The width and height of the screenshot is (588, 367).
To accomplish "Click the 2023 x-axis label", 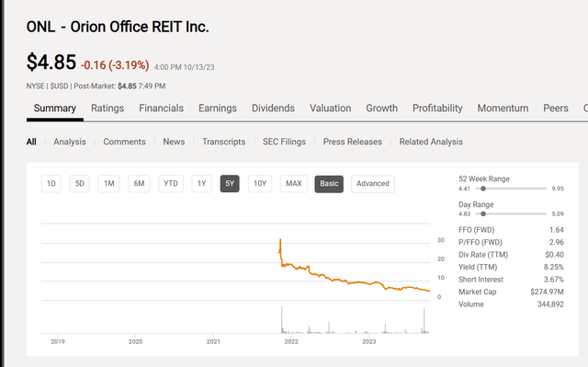I will 369,341.
